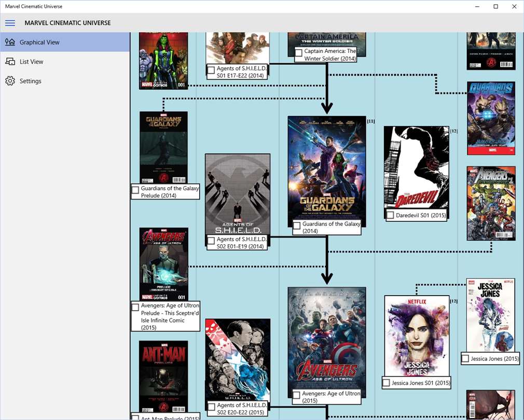Maximize the Marvel Cinematic Universe window
524x420 pixels.
pyautogui.click(x=496, y=6)
